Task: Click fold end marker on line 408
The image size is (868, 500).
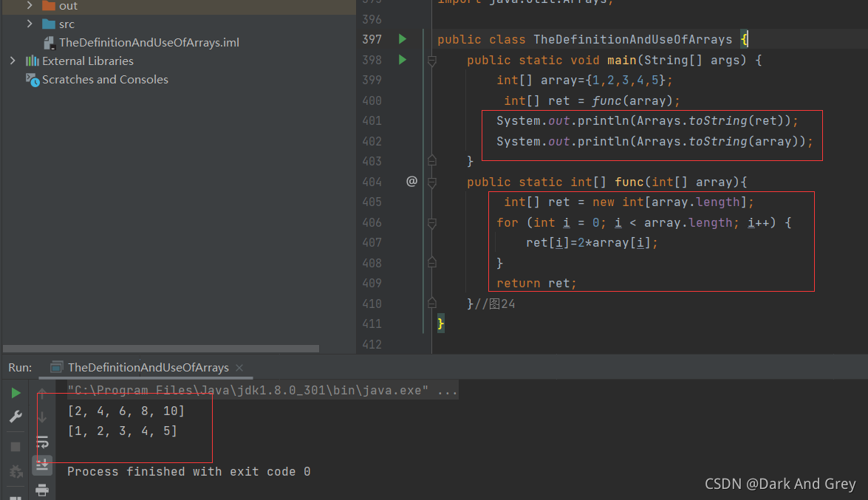Action: [432, 262]
